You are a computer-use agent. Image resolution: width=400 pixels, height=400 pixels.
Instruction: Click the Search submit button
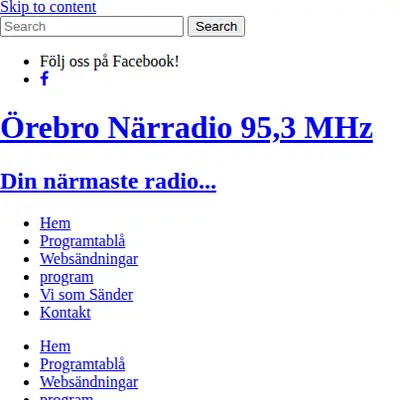tap(216, 26)
